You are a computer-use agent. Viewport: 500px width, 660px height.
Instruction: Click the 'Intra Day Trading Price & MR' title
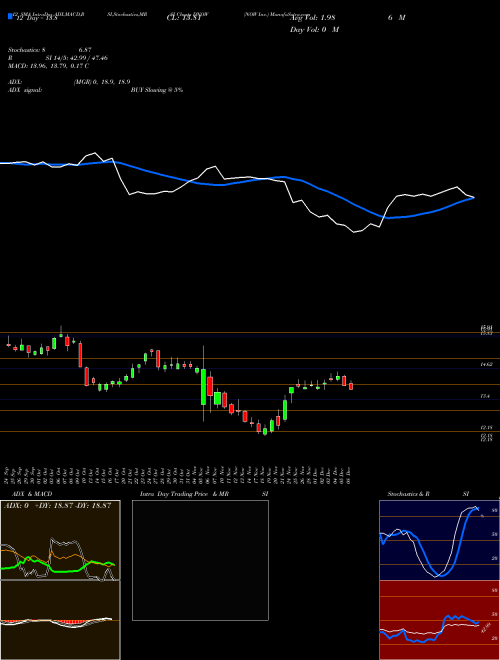(x=184, y=494)
